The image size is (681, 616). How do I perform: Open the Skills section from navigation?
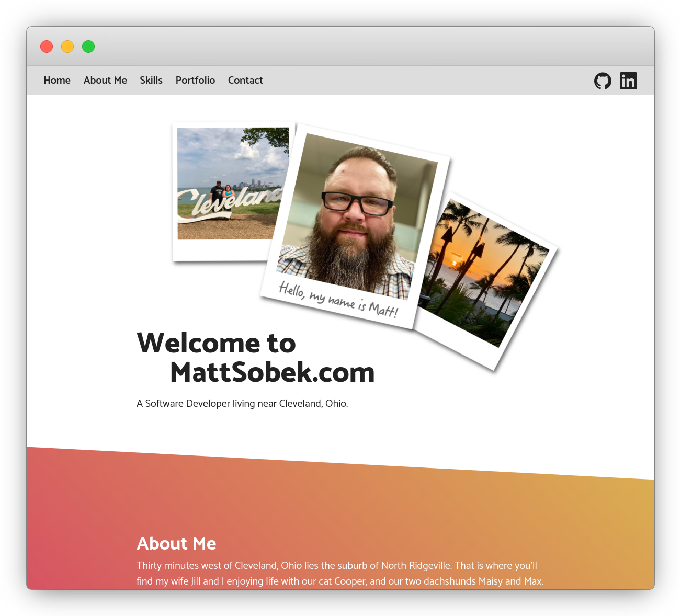point(151,81)
